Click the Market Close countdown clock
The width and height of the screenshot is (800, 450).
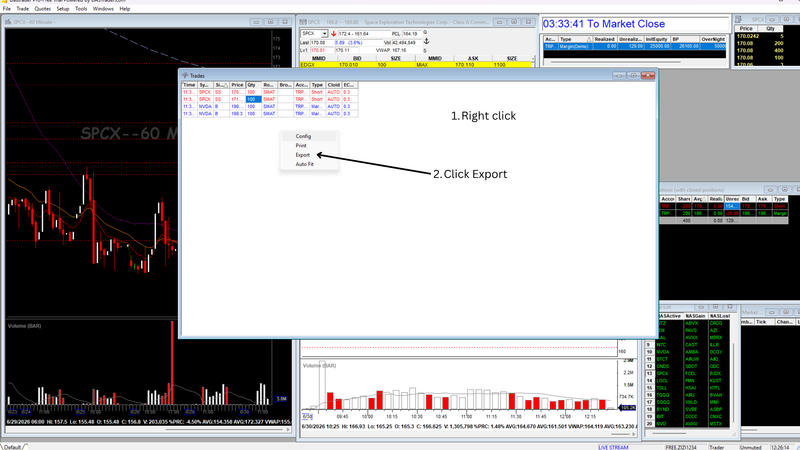[604, 24]
